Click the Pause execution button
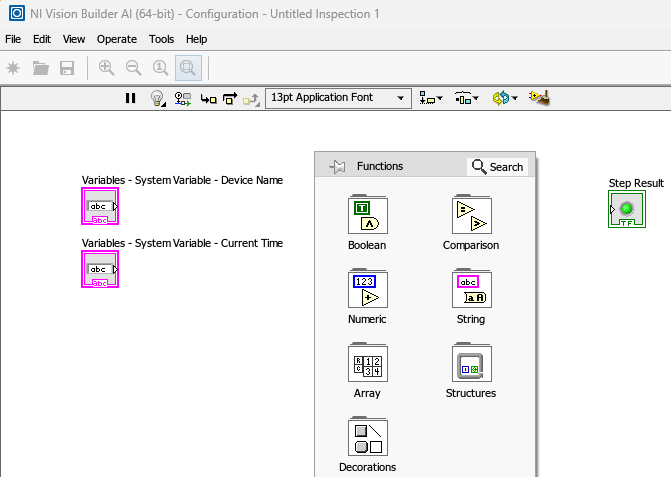 (131, 98)
